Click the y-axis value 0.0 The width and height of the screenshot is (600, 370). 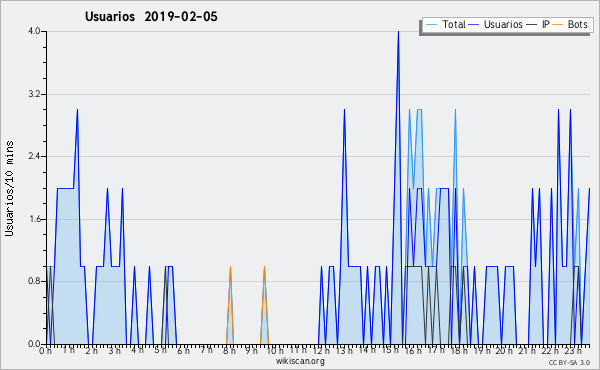(34, 344)
